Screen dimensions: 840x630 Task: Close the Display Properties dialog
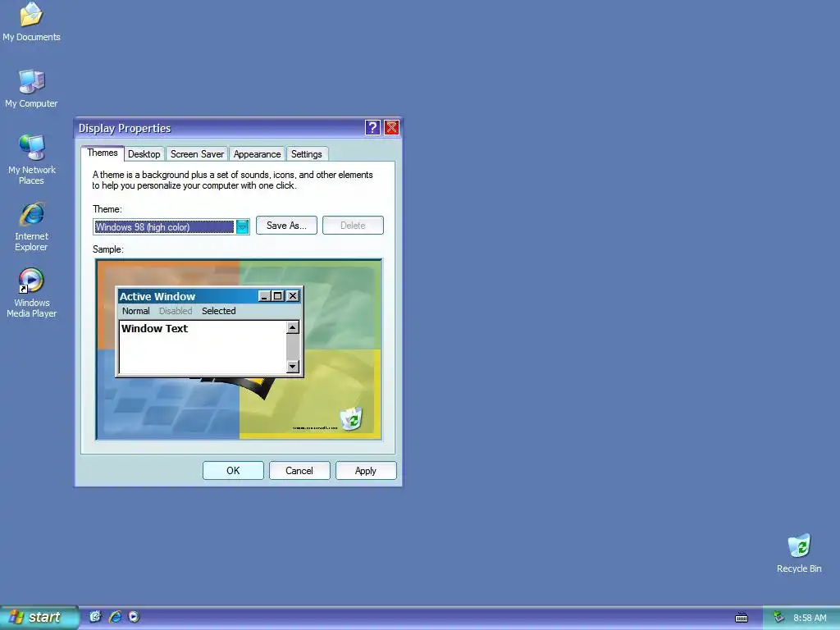pos(391,127)
